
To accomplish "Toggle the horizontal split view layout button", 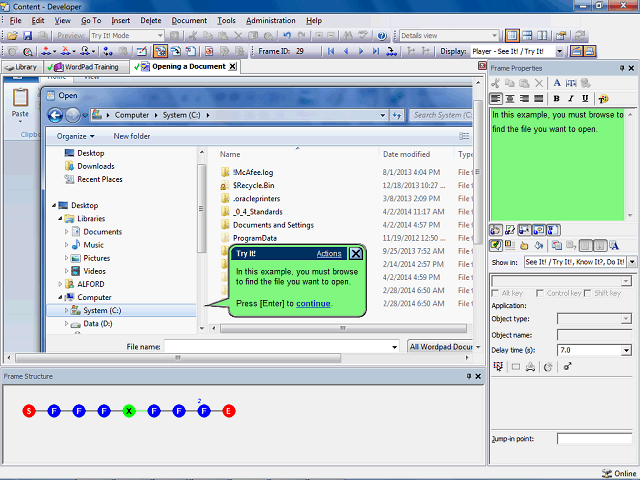I will coord(527,36).
